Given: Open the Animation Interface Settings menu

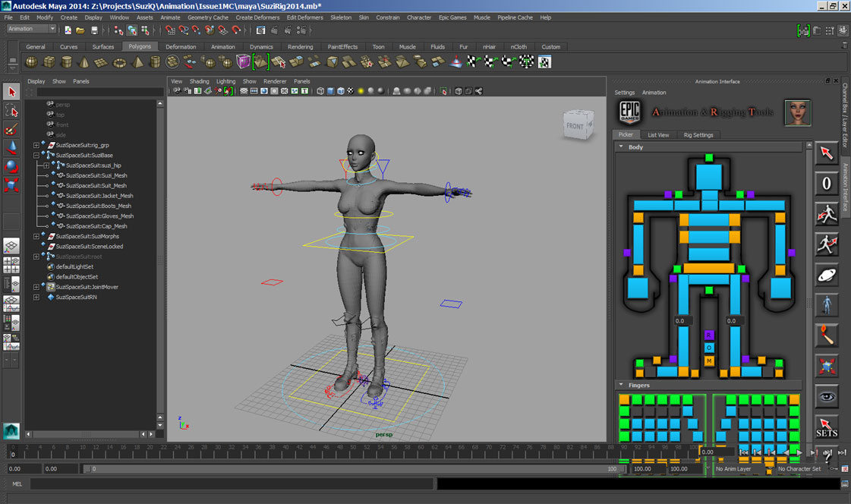Looking at the screenshot, I should 624,93.
